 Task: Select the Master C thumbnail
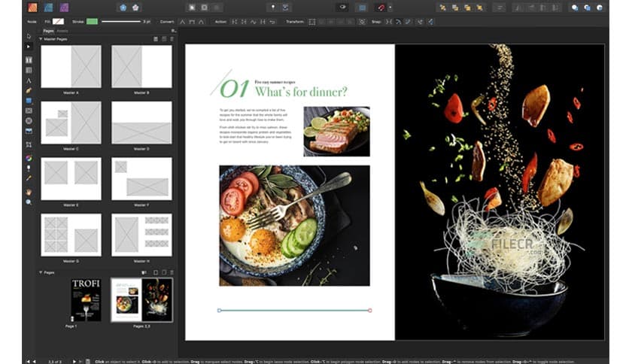[x=71, y=123]
